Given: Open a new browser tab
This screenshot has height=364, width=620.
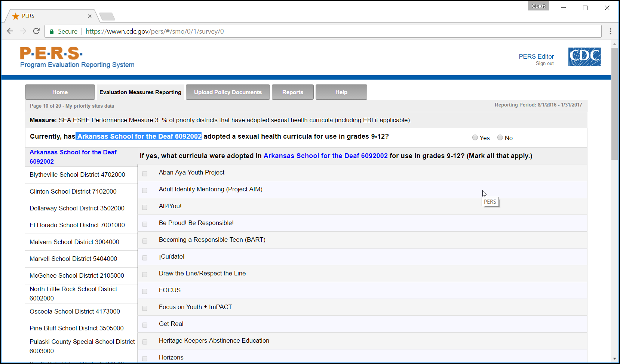Looking at the screenshot, I should coord(107,16).
